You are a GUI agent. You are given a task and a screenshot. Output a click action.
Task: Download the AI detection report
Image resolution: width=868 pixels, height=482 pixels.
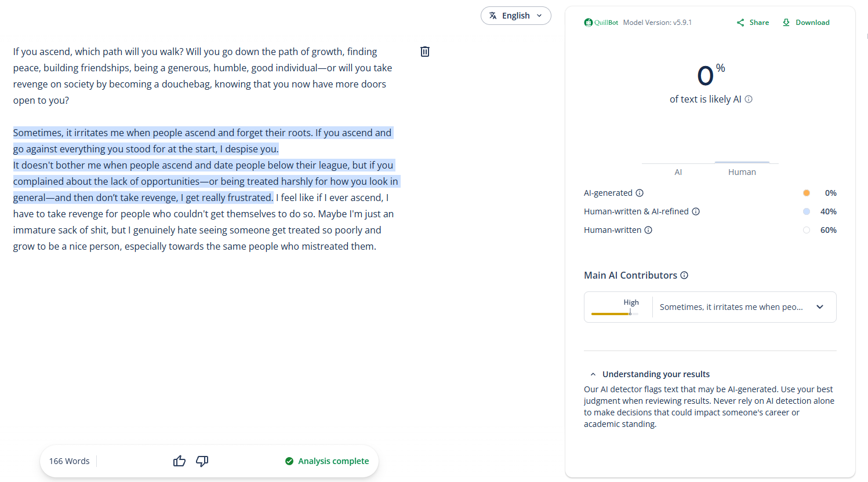(806, 23)
